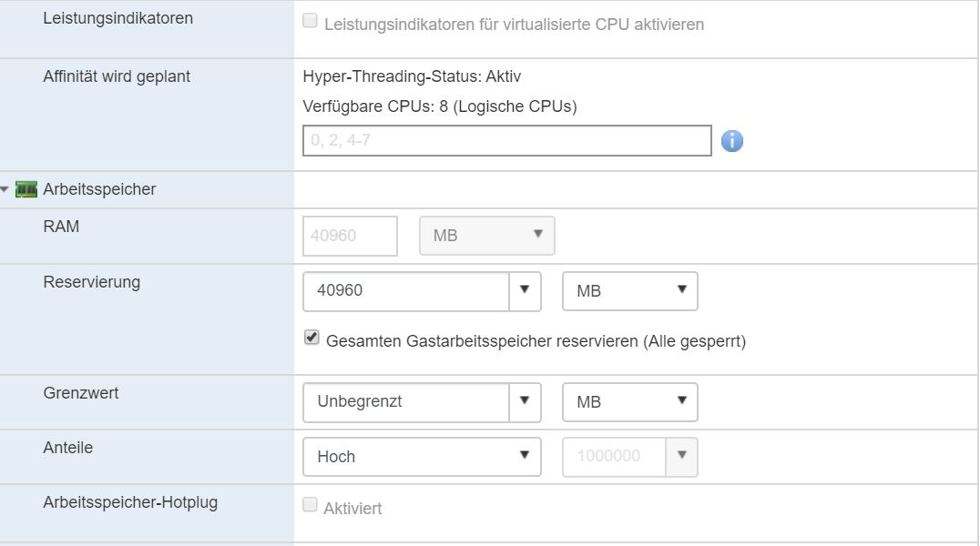Enable Leistungsindikatoren für virtualisierte CPU checkbox

point(310,22)
